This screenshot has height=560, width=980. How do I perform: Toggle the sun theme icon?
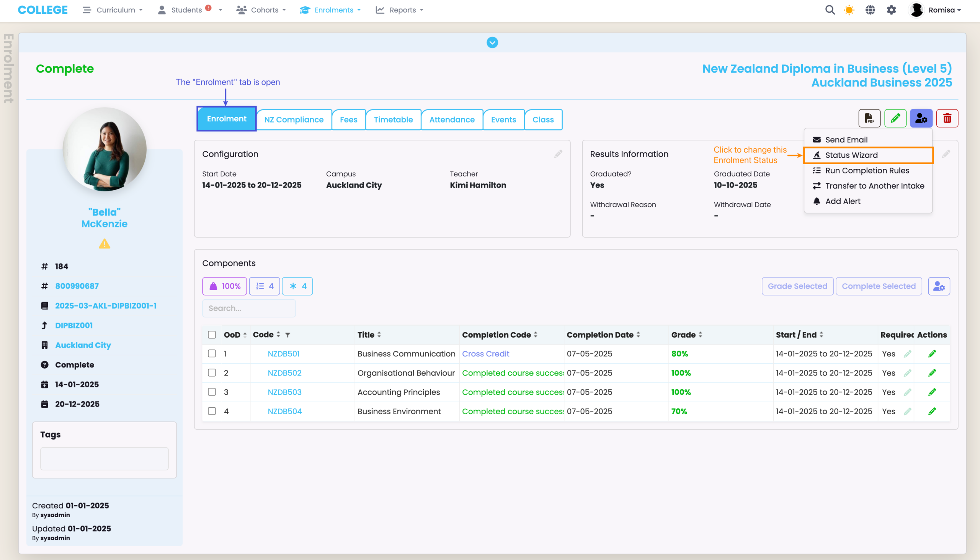(x=849, y=10)
